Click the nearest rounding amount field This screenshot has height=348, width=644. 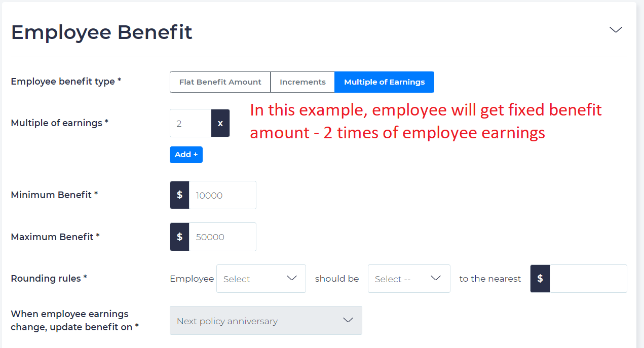click(x=588, y=278)
